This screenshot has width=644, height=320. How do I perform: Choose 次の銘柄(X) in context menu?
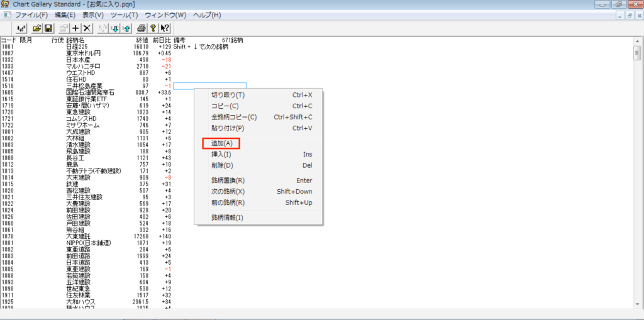click(x=258, y=191)
